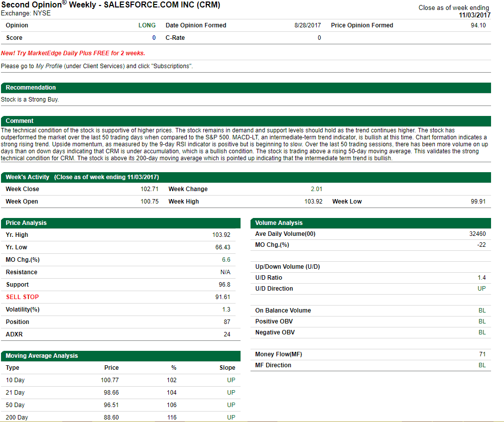This screenshot has width=504, height=422.
Task: Click the red SELL STOP label
Action: click(x=22, y=297)
